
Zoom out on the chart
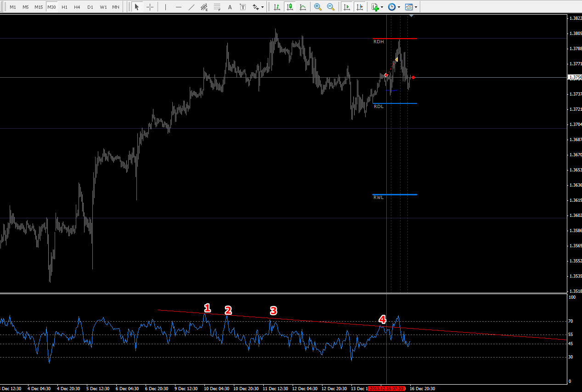point(331,7)
